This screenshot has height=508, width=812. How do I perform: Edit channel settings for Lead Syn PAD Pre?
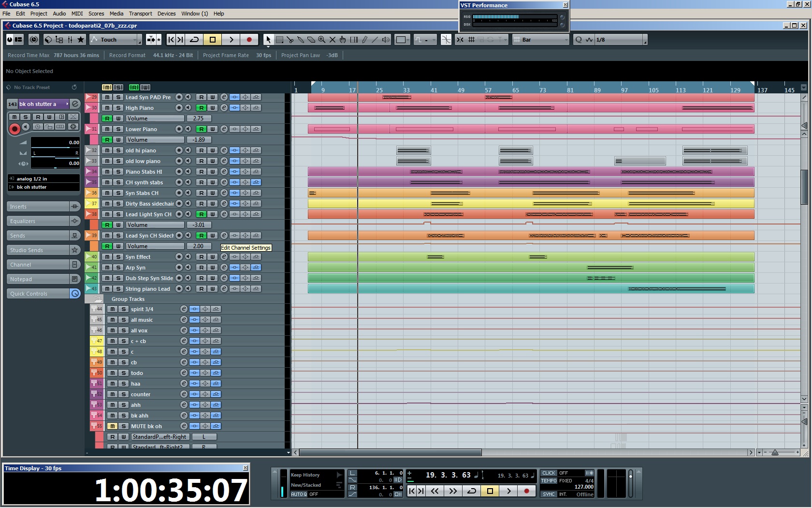[224, 97]
